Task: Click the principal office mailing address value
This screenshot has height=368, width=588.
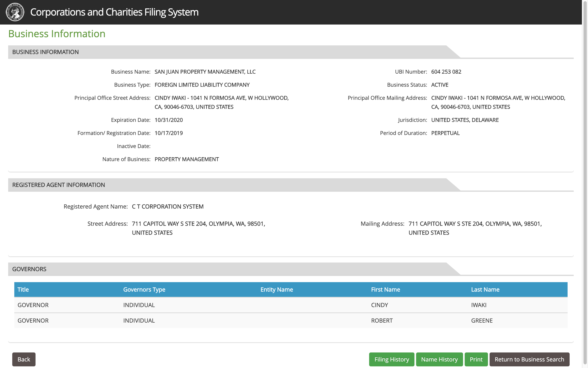Action: (498, 102)
